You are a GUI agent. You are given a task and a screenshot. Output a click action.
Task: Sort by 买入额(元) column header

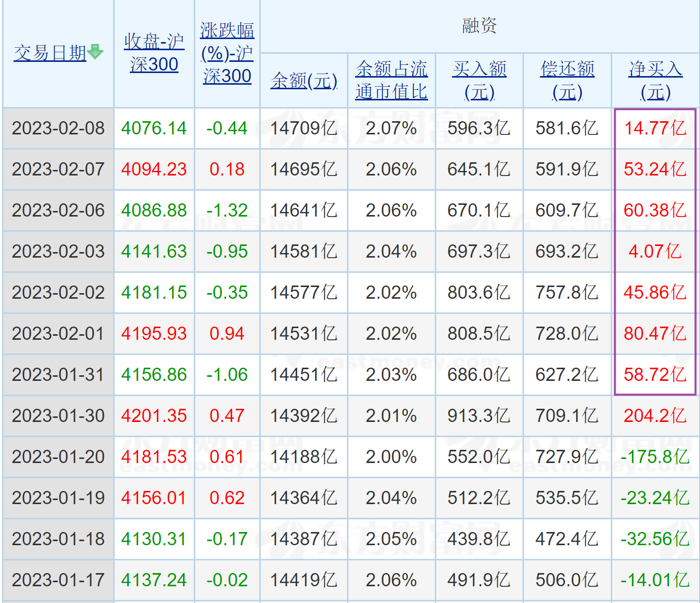[479, 80]
